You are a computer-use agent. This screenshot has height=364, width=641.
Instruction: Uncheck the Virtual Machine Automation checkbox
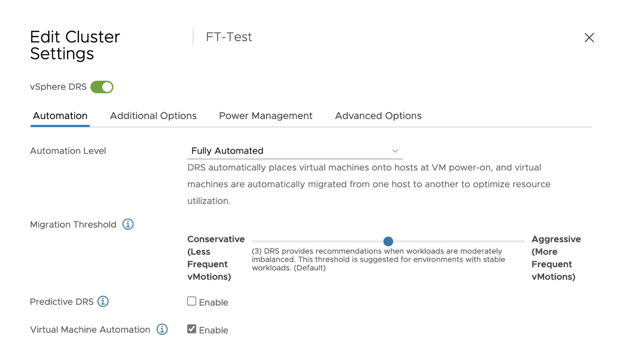pos(192,329)
